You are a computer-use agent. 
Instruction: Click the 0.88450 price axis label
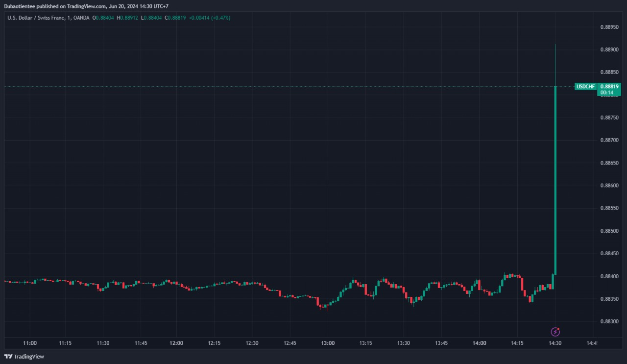click(x=609, y=253)
